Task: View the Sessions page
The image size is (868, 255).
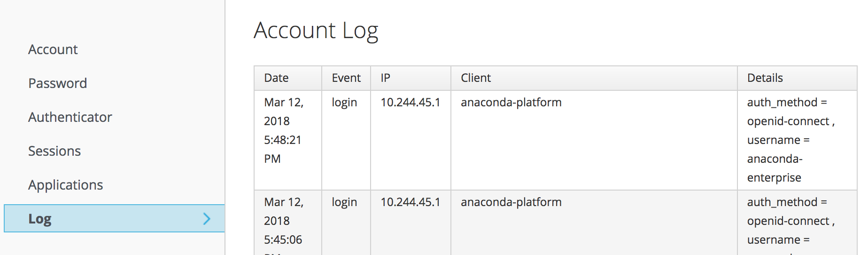Action: 54,151
